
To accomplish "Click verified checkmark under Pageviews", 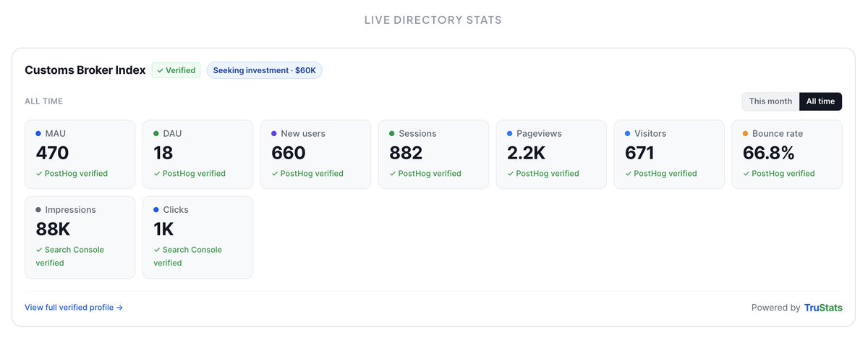I will tap(511, 174).
